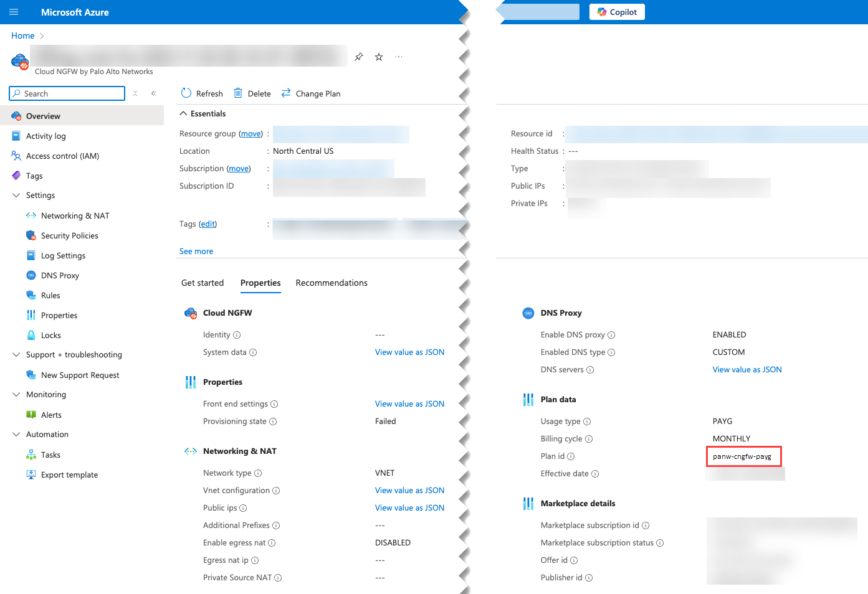Open the Copilot button

(617, 12)
